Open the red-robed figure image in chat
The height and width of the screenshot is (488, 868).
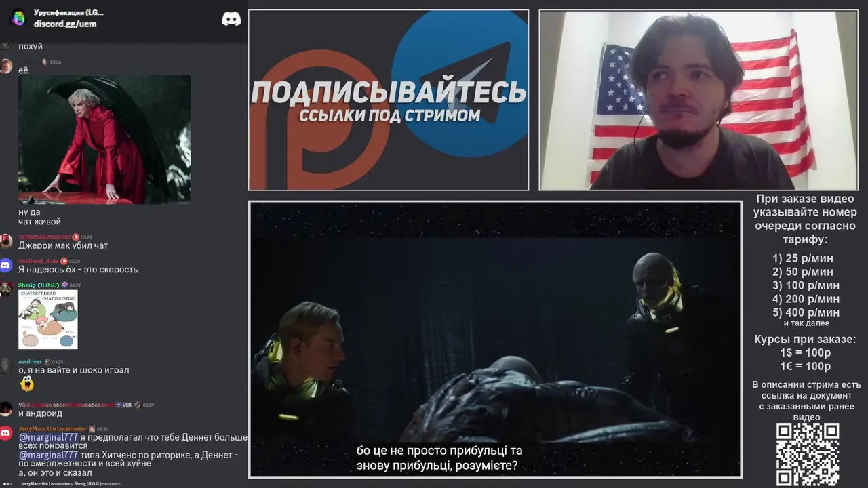click(x=104, y=139)
